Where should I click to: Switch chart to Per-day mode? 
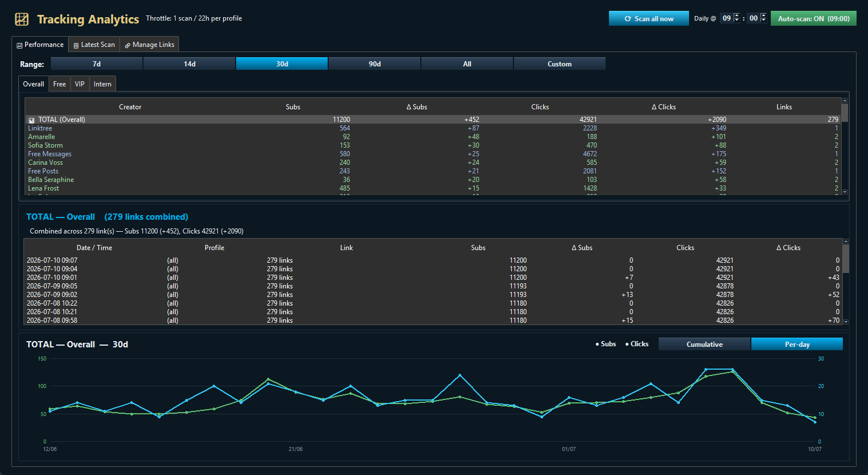797,344
